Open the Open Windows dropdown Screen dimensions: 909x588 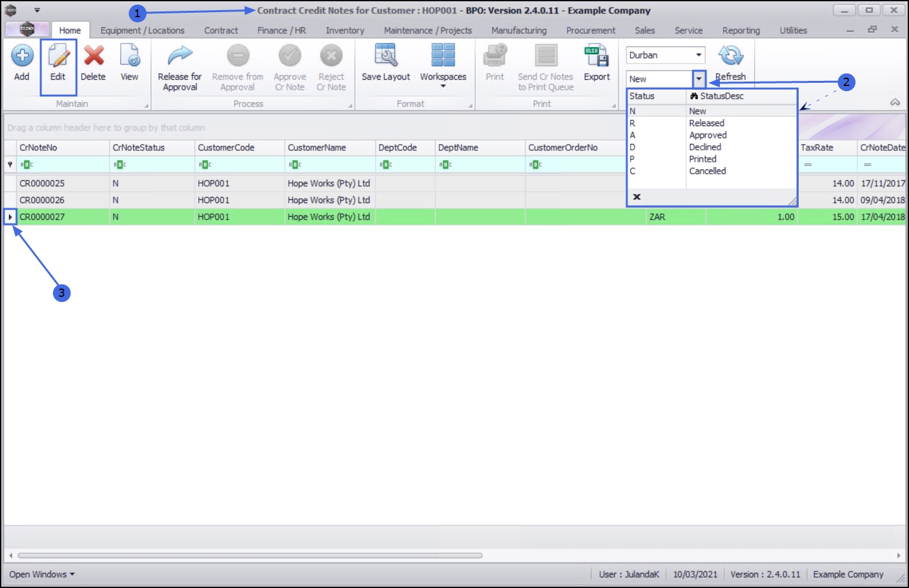coord(42,574)
